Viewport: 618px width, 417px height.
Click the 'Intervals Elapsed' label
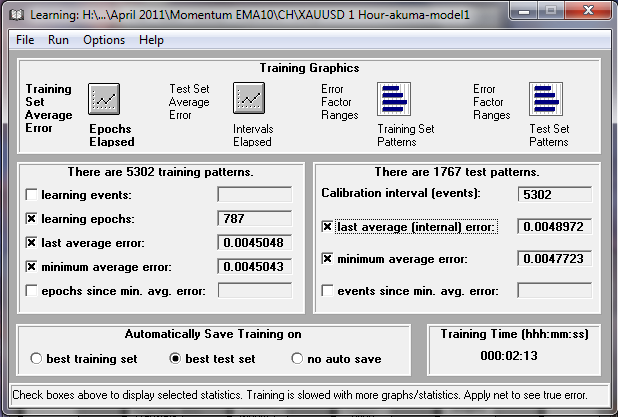point(253,135)
